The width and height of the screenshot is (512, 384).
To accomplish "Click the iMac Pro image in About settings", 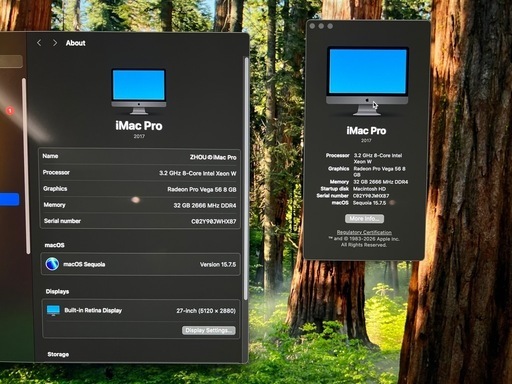I will [139, 92].
